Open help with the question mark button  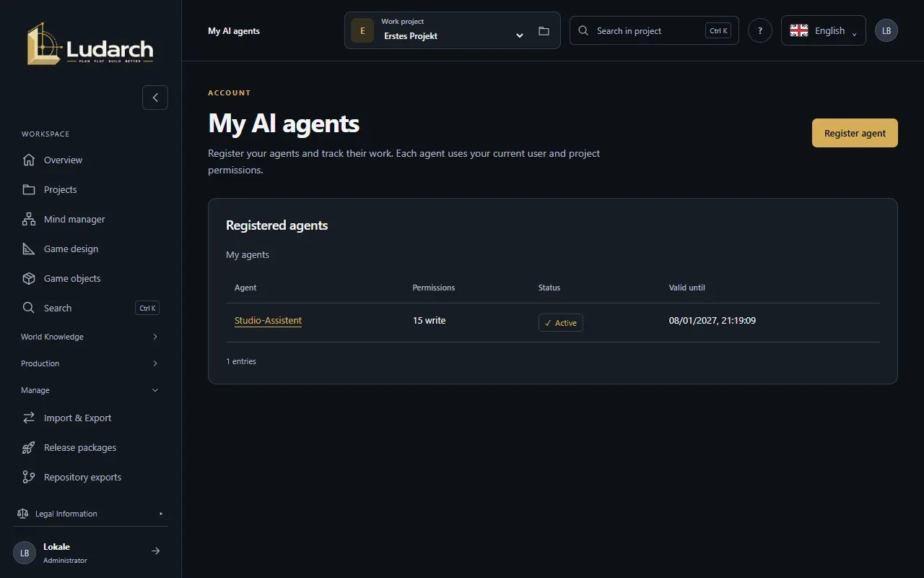click(x=760, y=30)
